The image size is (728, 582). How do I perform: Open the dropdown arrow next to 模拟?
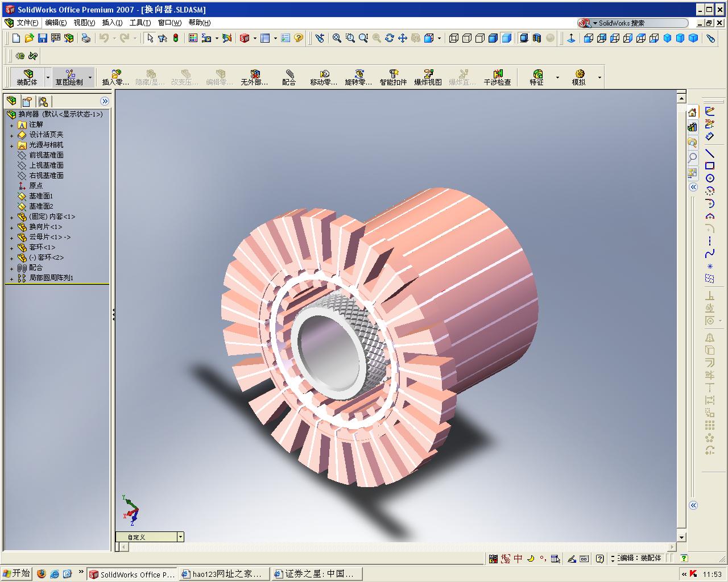coord(599,77)
